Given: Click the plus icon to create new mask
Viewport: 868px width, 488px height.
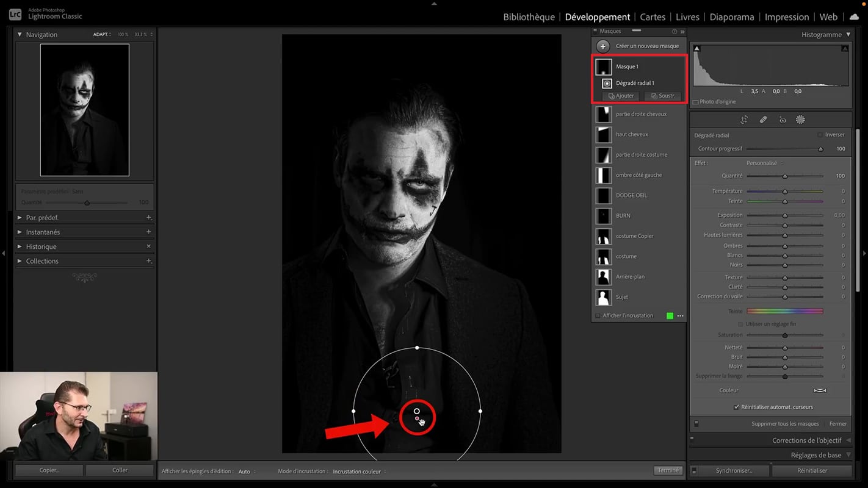Looking at the screenshot, I should 602,46.
